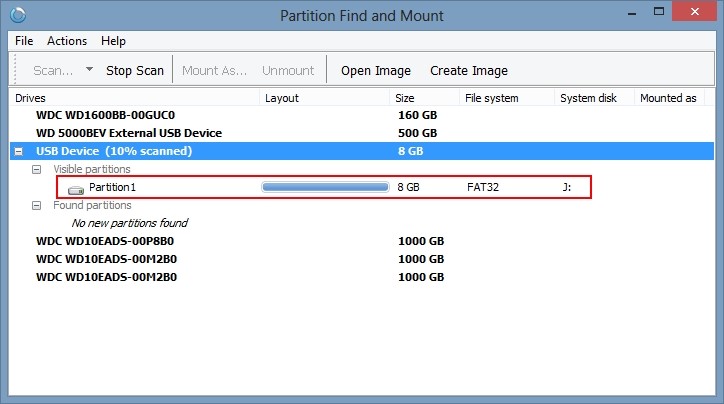Select the WDC WD10EADS-00P8B0 drive
This screenshot has height=404, width=724.
point(105,241)
